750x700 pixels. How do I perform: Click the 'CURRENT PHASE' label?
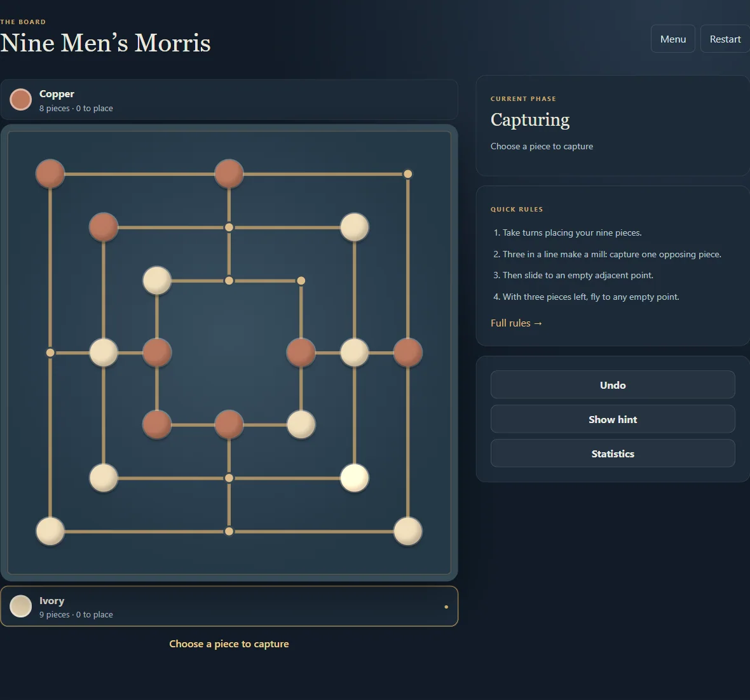[x=523, y=99]
